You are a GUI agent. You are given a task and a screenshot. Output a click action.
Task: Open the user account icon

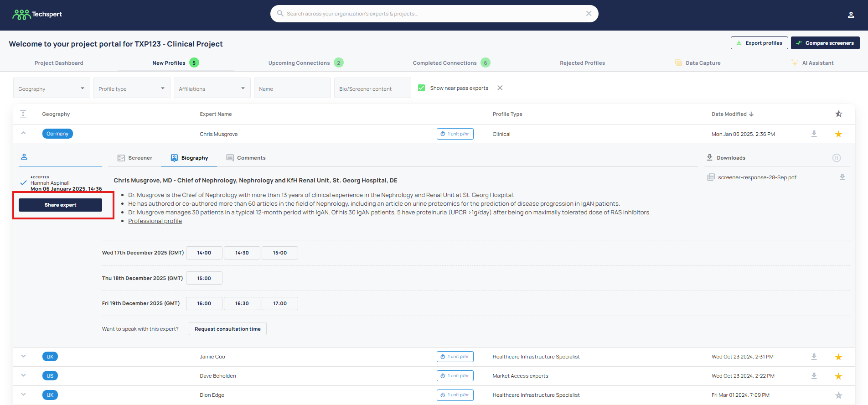[x=851, y=15]
